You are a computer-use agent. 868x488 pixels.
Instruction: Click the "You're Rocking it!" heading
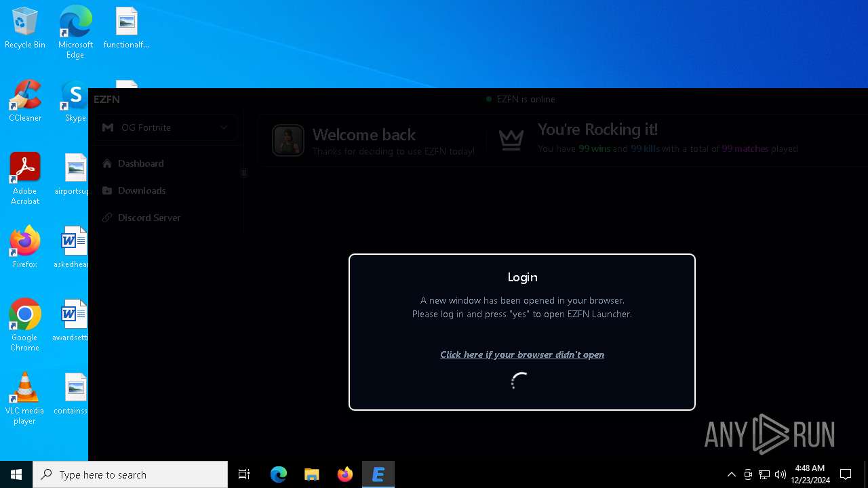pos(597,129)
